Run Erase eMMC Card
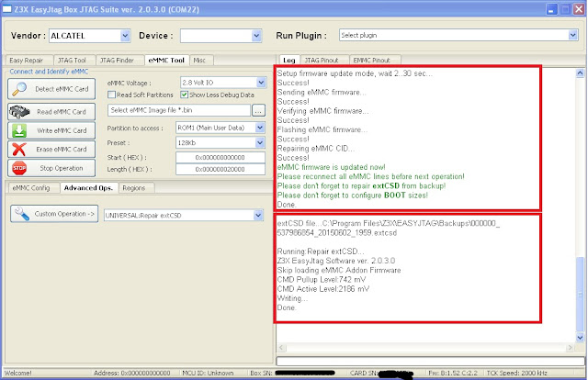The image size is (588, 380). (51, 149)
